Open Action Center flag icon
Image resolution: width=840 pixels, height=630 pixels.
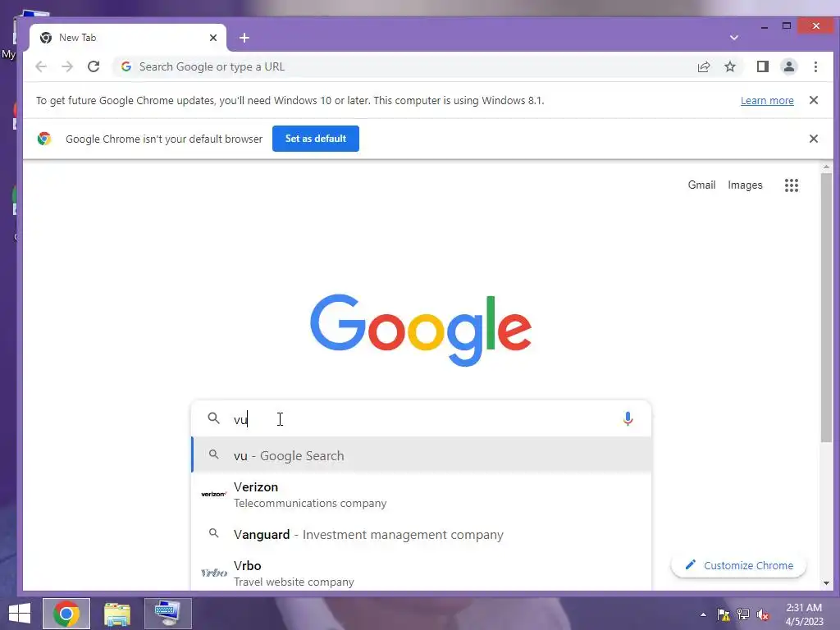(x=724, y=614)
